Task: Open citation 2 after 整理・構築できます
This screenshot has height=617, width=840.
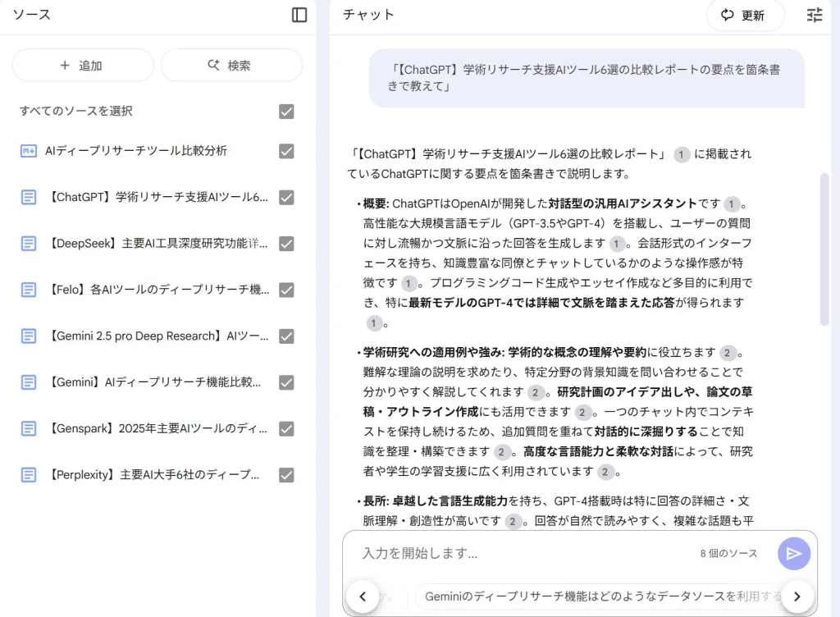Action: (501, 452)
